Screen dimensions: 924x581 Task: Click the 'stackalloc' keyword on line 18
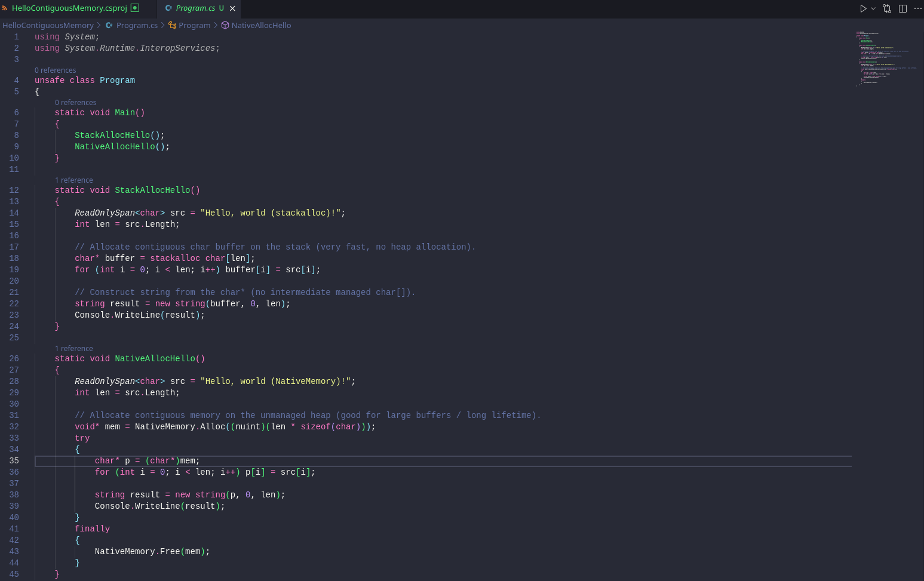[175, 259]
